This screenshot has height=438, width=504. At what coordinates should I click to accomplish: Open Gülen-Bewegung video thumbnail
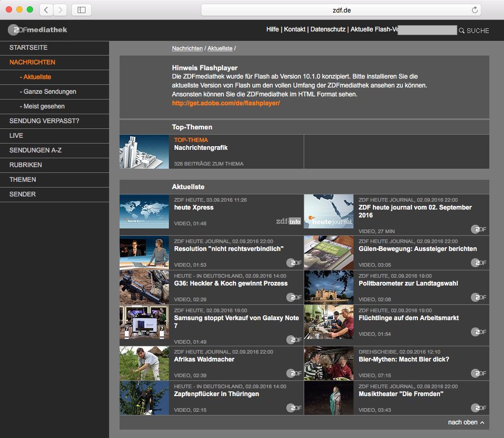pos(328,253)
